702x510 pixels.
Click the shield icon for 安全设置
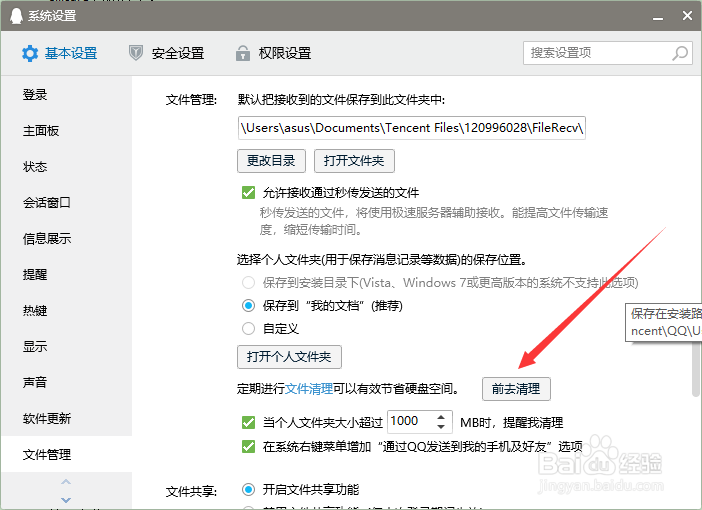pyautogui.click(x=136, y=53)
